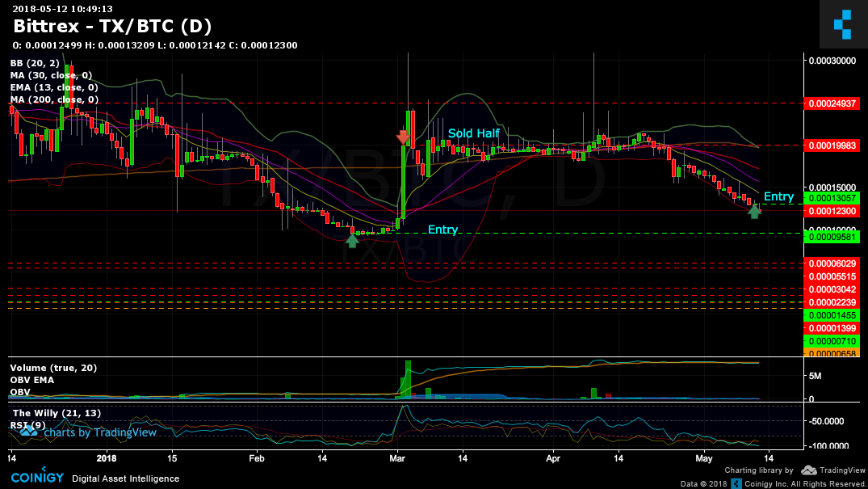Click the OBV EMA indicator label
Screen dimensions: 868x489
32,379
